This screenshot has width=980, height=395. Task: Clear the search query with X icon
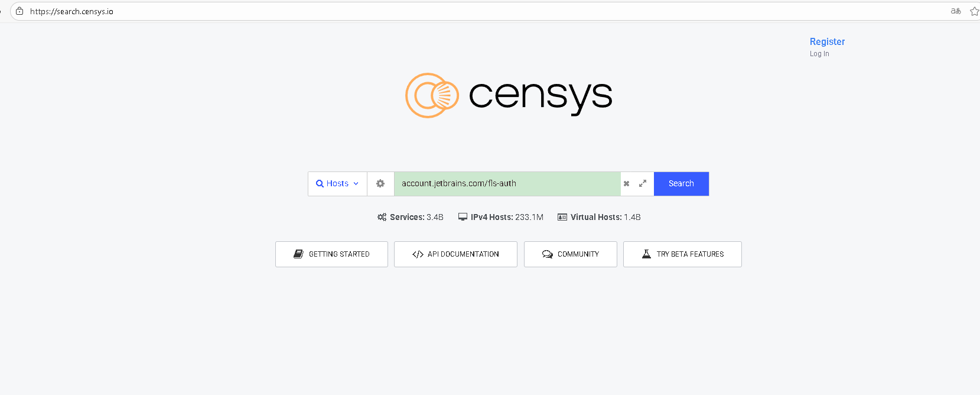627,184
